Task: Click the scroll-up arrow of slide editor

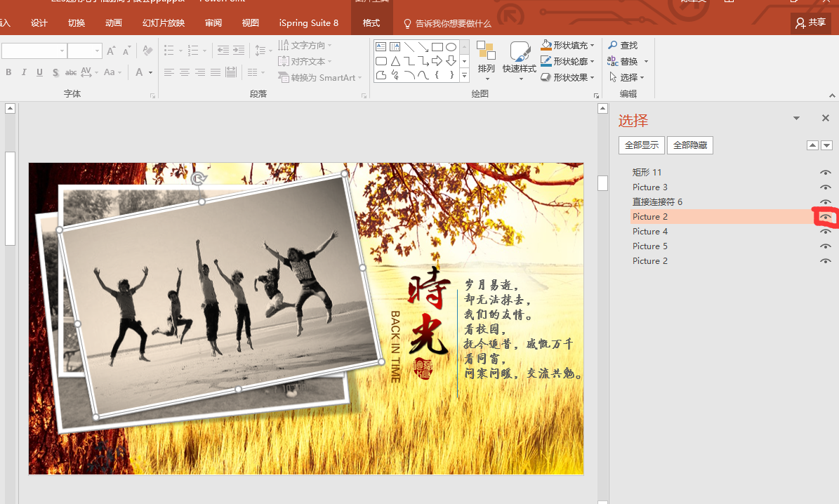Action: click(602, 109)
